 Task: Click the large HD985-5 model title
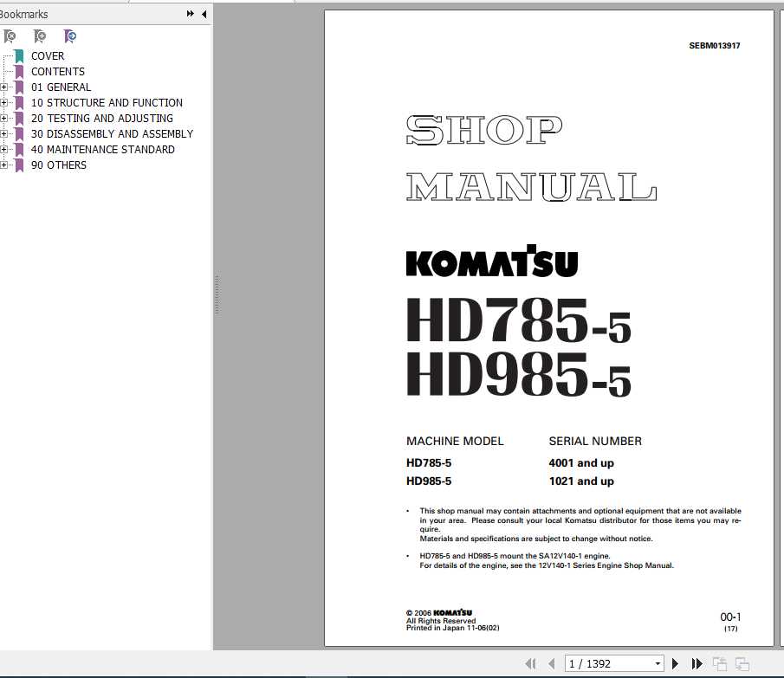pyautogui.click(x=519, y=373)
